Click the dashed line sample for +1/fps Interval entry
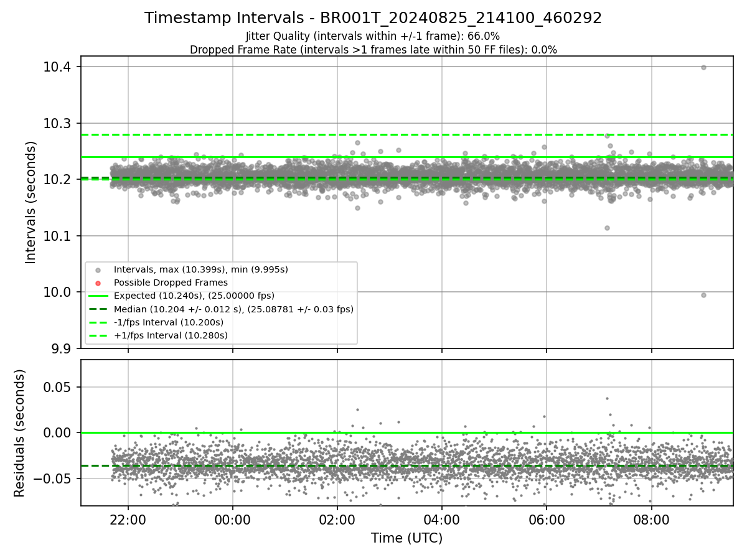 tap(98, 335)
